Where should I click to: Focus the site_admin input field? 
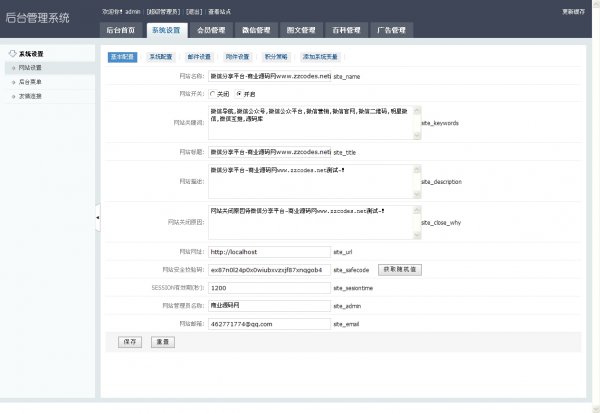(269, 306)
